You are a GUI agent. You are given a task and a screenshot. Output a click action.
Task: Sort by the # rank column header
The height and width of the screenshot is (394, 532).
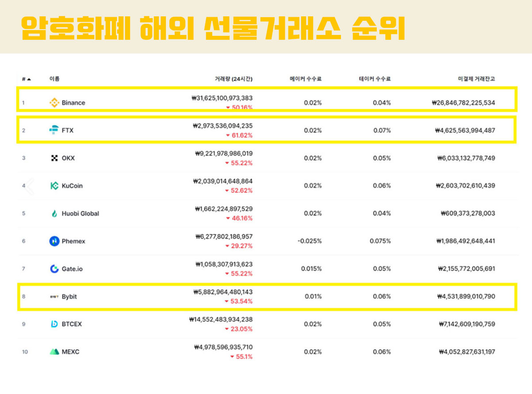[27, 79]
